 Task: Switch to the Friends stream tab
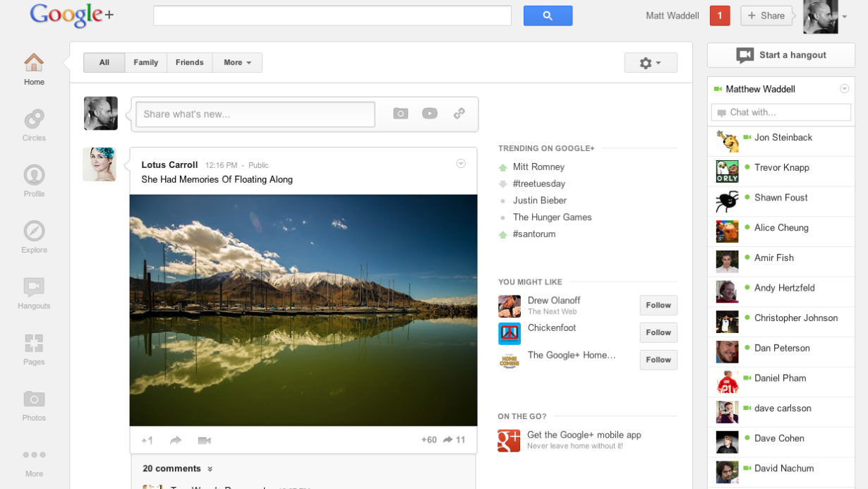tap(189, 62)
